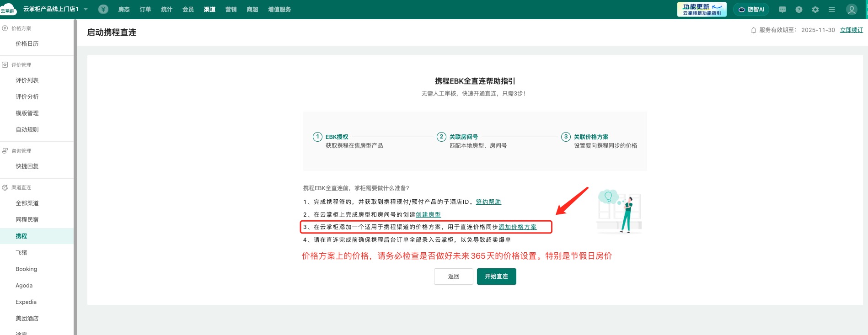Image resolution: width=868 pixels, height=335 pixels.
Task: Open Expedia channel in the sidebar
Action: 26,302
